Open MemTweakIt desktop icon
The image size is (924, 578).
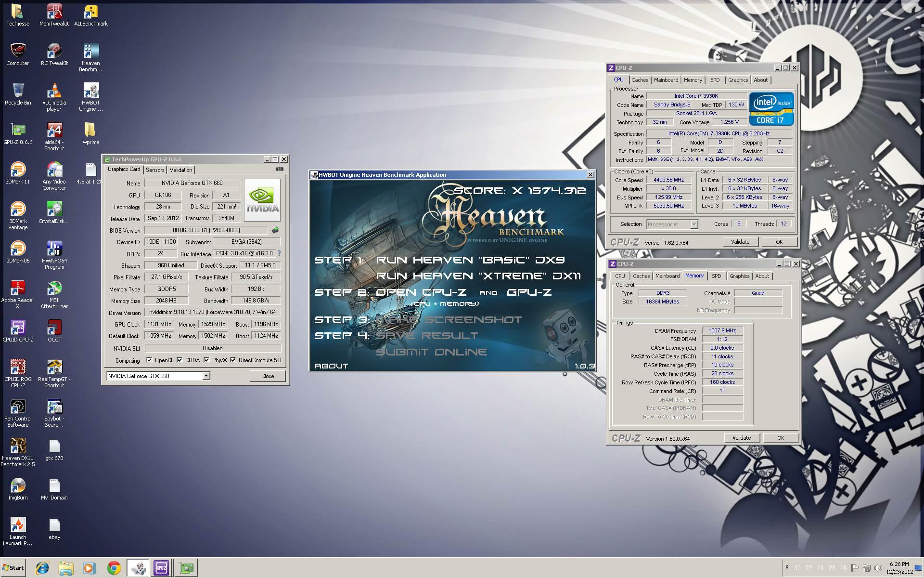coord(54,15)
